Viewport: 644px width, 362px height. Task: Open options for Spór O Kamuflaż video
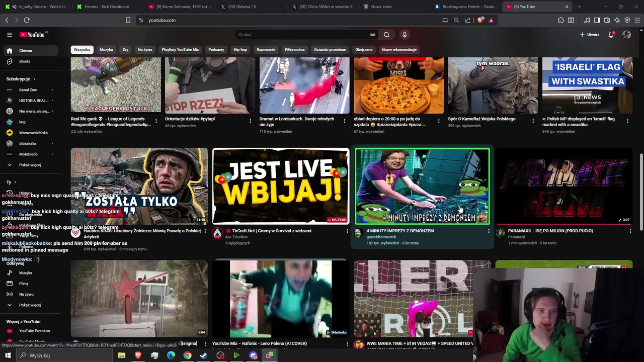[533, 121]
